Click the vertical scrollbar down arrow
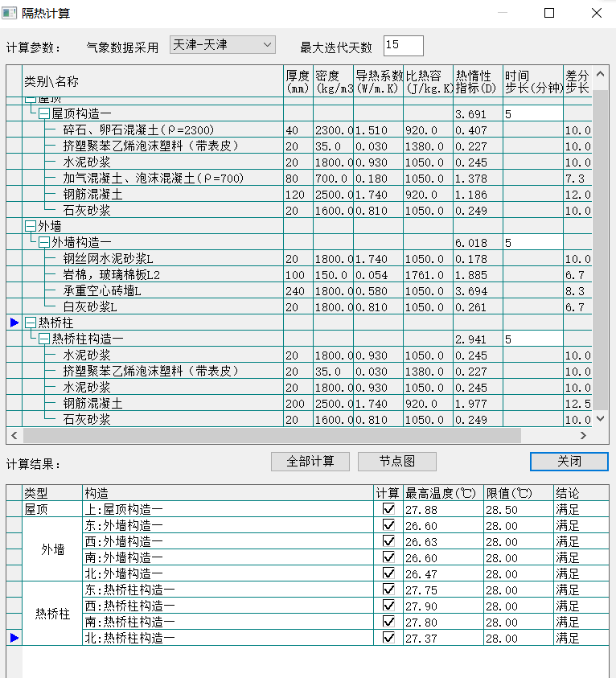Image resolution: width=616 pixels, height=678 pixels. [x=600, y=418]
